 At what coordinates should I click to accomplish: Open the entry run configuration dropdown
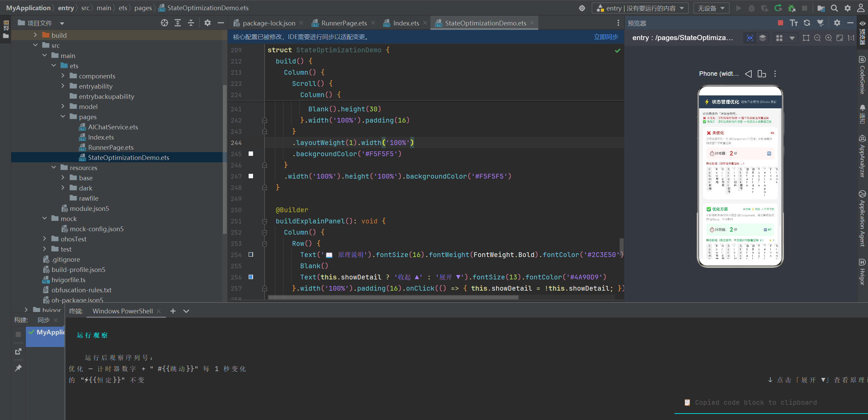click(640, 8)
